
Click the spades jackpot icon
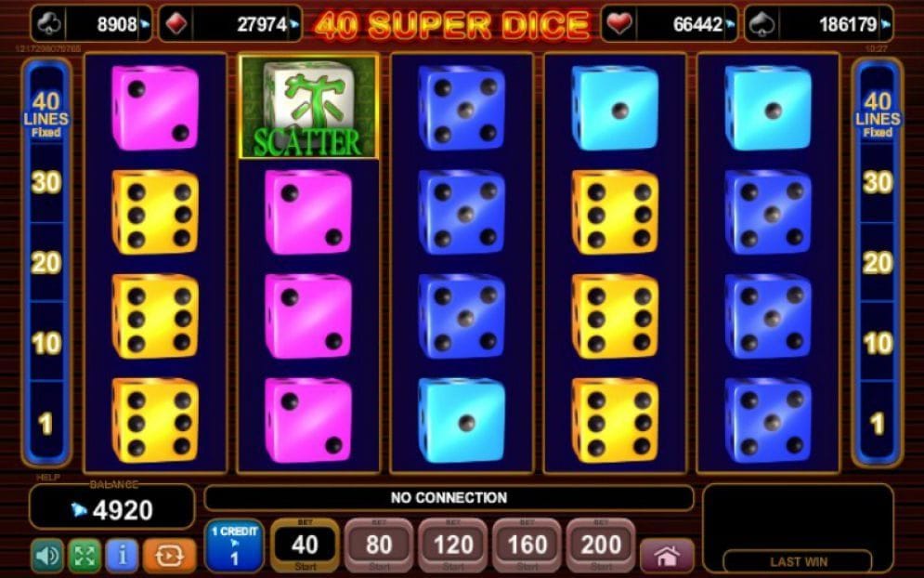click(x=762, y=24)
